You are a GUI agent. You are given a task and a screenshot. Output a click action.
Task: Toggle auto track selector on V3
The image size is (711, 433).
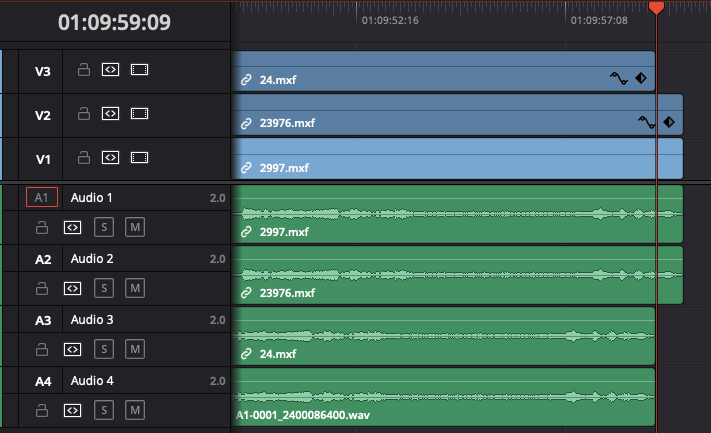pos(110,70)
